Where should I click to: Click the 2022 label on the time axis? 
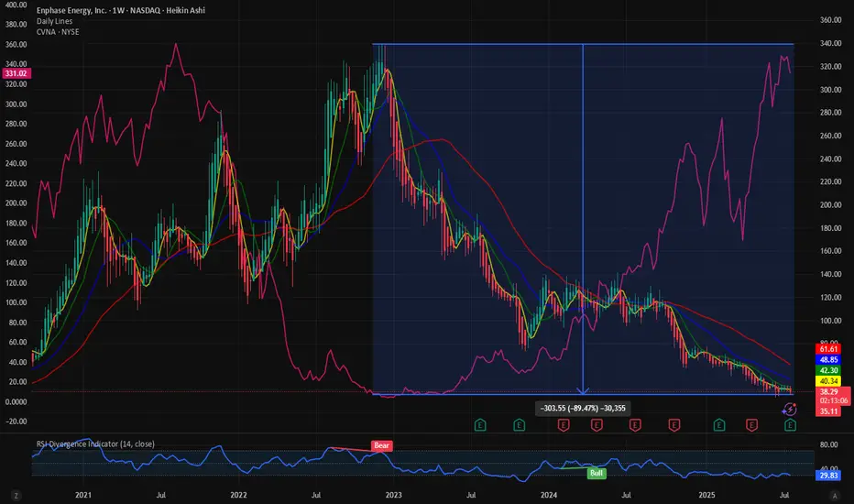click(x=238, y=495)
